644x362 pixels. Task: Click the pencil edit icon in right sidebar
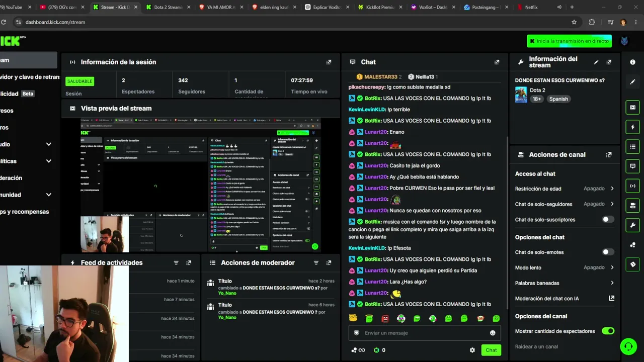click(632, 81)
